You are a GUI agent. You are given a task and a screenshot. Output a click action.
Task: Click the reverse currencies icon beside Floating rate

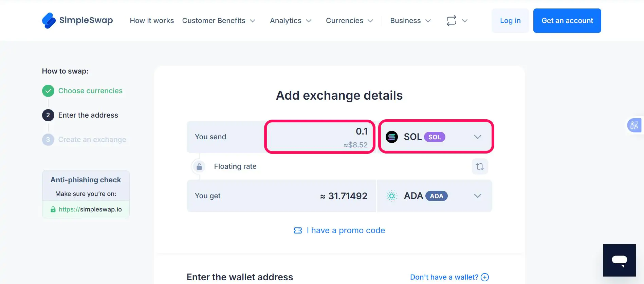[480, 166]
